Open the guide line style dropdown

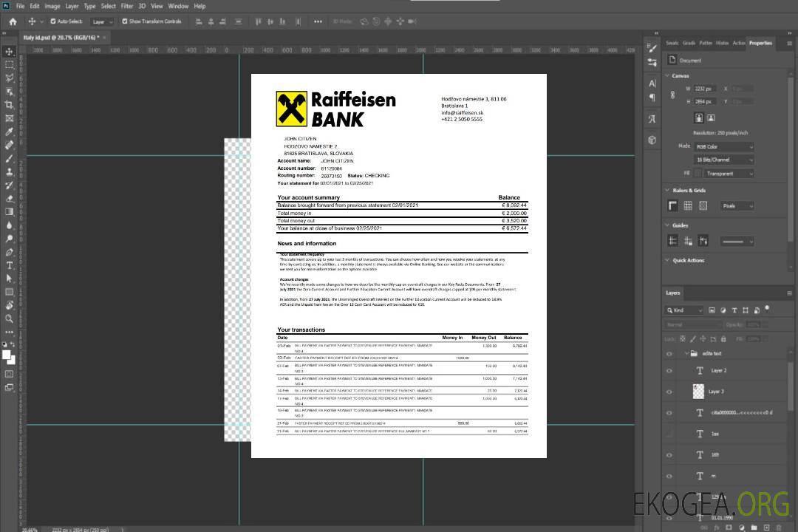(x=737, y=242)
